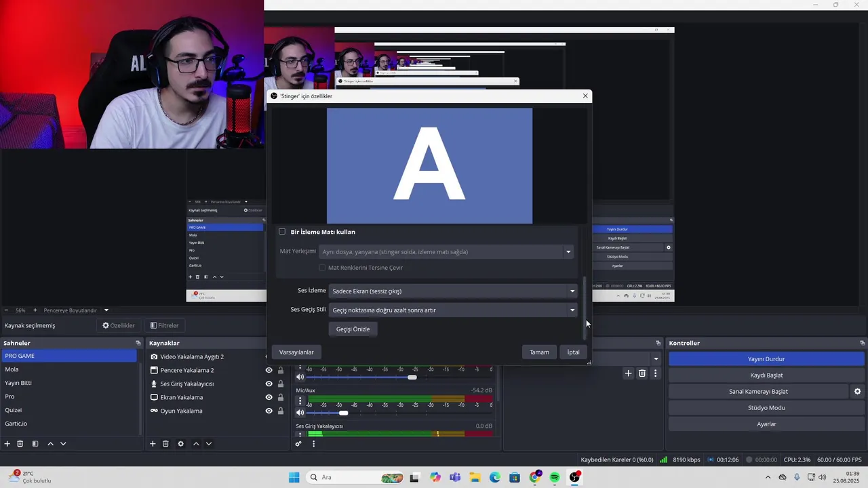Move scene down arrow in Sahneler panel
This screenshot has width=868, height=488.
tap(63, 444)
